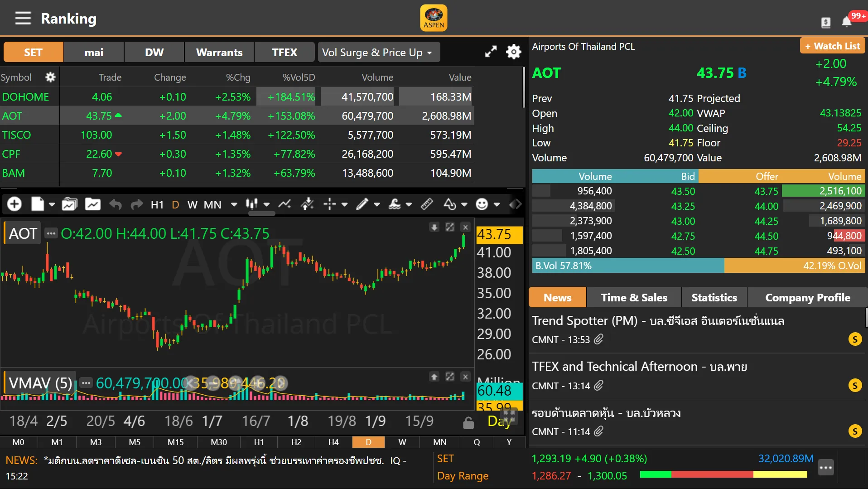
Task: Switch chart timeframe to H4
Action: tap(333, 442)
